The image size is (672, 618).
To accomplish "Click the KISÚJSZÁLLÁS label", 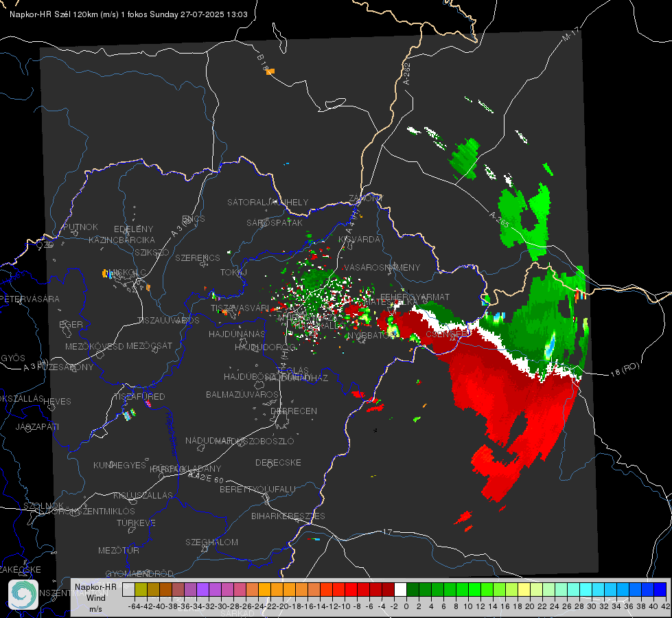I will coord(143,495).
